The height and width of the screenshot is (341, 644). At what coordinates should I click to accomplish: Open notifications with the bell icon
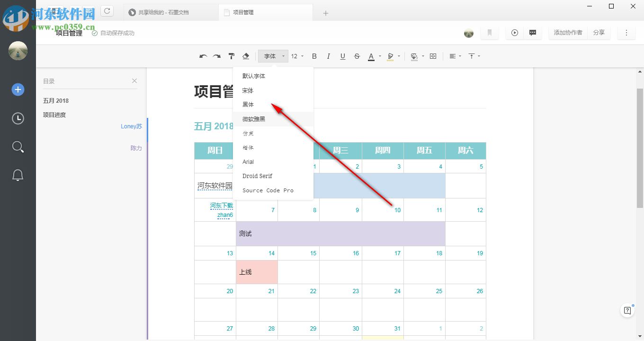pyautogui.click(x=18, y=175)
